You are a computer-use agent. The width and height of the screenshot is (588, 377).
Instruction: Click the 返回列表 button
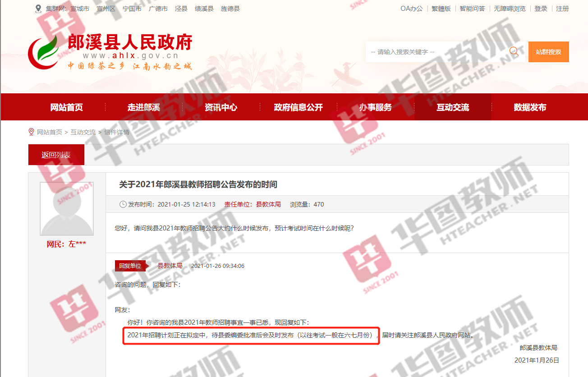point(56,155)
